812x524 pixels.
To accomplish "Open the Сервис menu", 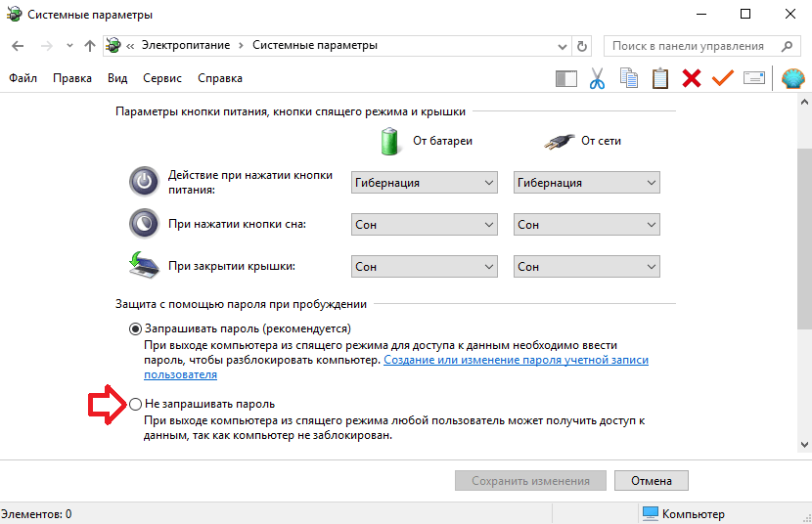I will coord(162,78).
